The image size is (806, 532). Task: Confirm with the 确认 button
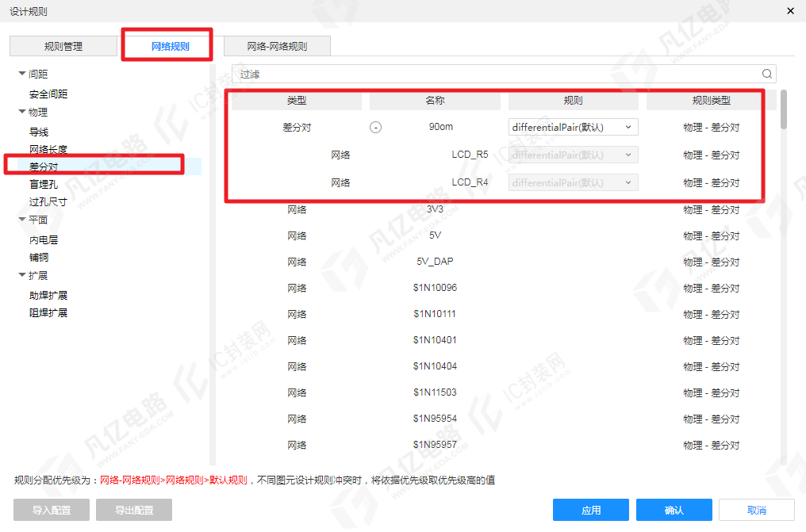tap(674, 510)
